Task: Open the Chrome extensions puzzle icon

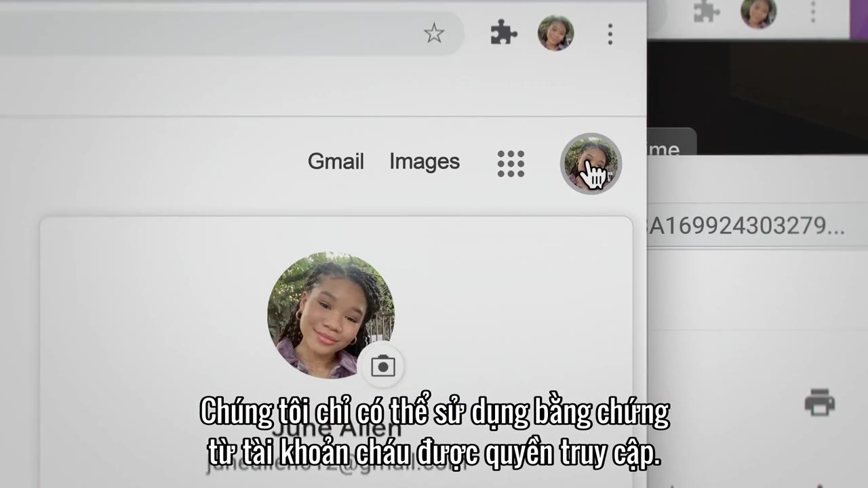Action: (504, 32)
